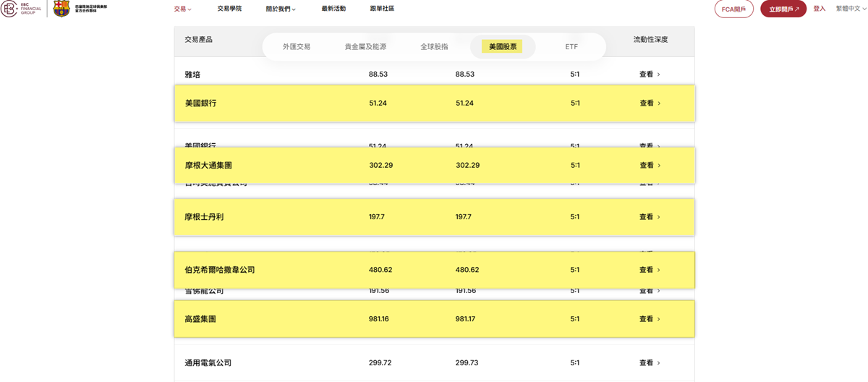Click the 299.72 price value
The height and width of the screenshot is (382, 868).
point(380,363)
